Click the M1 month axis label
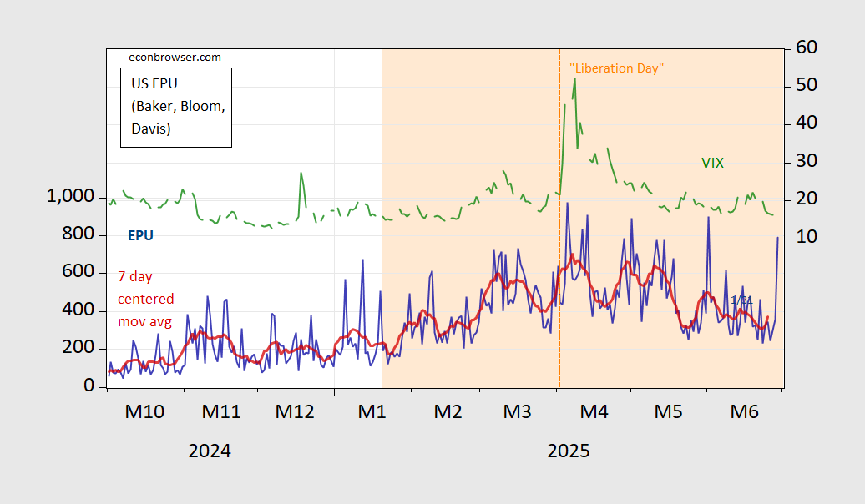This screenshot has height=504, width=865. [372, 411]
